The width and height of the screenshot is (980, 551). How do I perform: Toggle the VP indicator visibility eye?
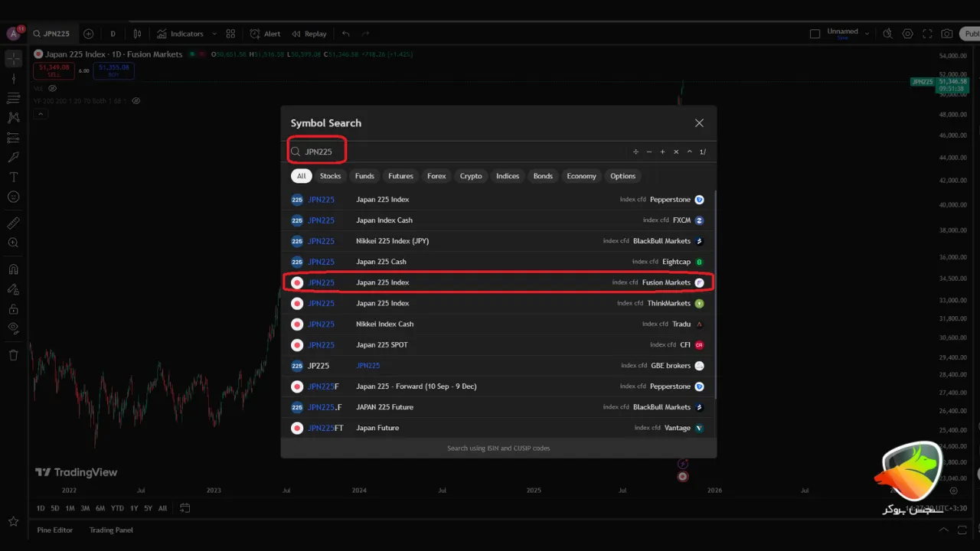pos(136,100)
